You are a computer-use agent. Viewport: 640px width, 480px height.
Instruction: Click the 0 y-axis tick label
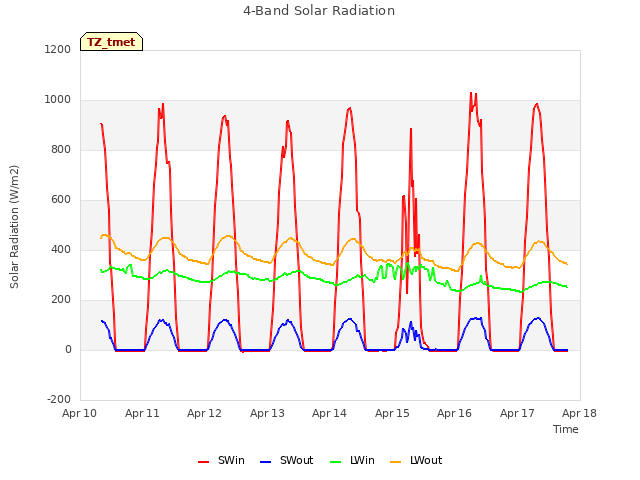(68, 349)
